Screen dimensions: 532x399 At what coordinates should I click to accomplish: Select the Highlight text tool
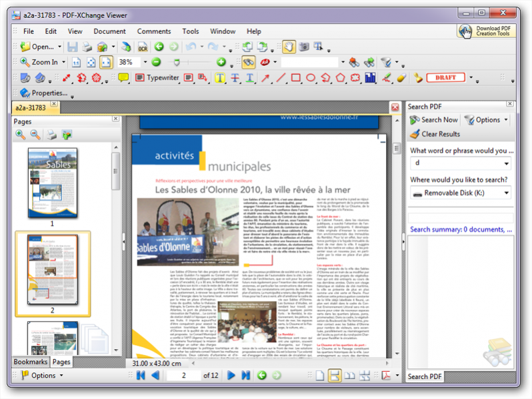(x=220, y=78)
